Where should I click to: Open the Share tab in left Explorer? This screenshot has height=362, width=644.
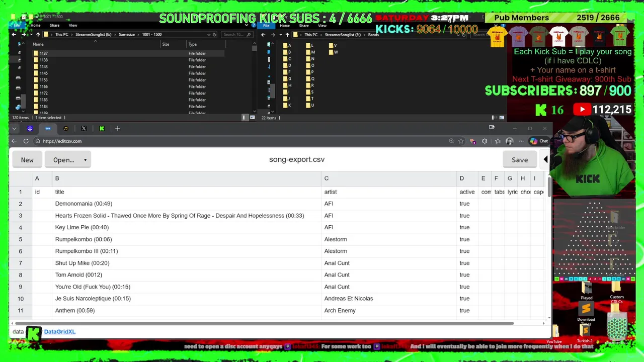(54, 25)
